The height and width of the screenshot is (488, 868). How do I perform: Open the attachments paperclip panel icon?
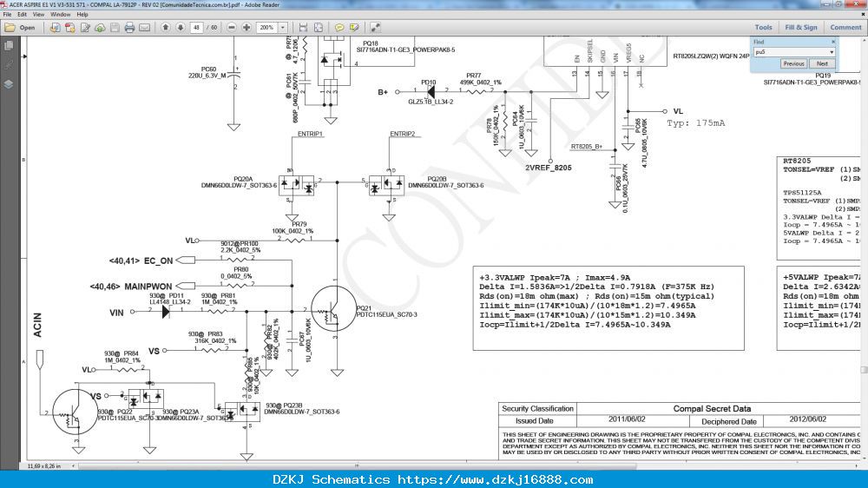(x=9, y=65)
